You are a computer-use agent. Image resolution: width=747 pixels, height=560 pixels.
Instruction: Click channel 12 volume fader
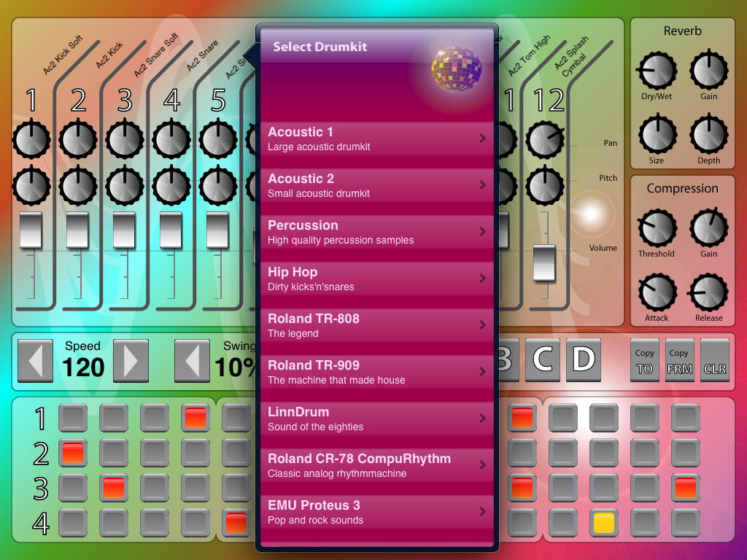[544, 262]
